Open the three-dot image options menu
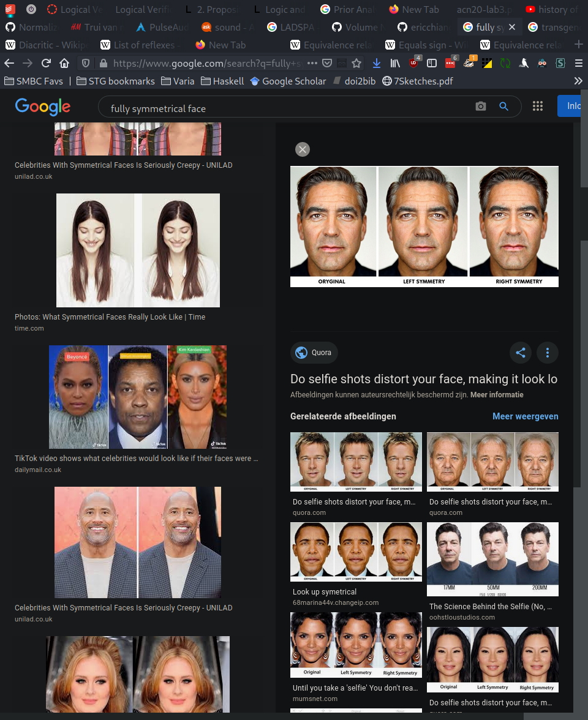The height and width of the screenshot is (720, 588). (548, 353)
